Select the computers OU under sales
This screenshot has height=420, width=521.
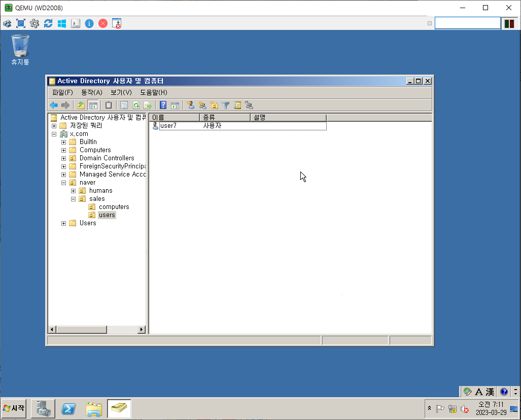(114, 206)
